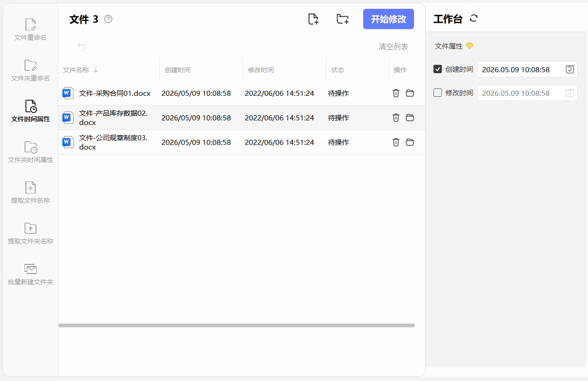Viewport: 588px width, 381px height.
Task: Open folder of 文件-产品库存数据02.docx
Action: [x=410, y=118]
